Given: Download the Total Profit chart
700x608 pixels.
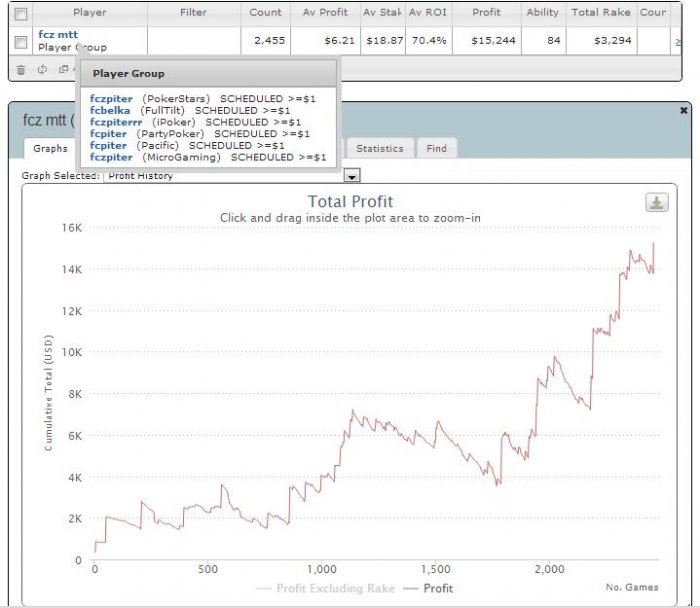Looking at the screenshot, I should click(x=657, y=203).
